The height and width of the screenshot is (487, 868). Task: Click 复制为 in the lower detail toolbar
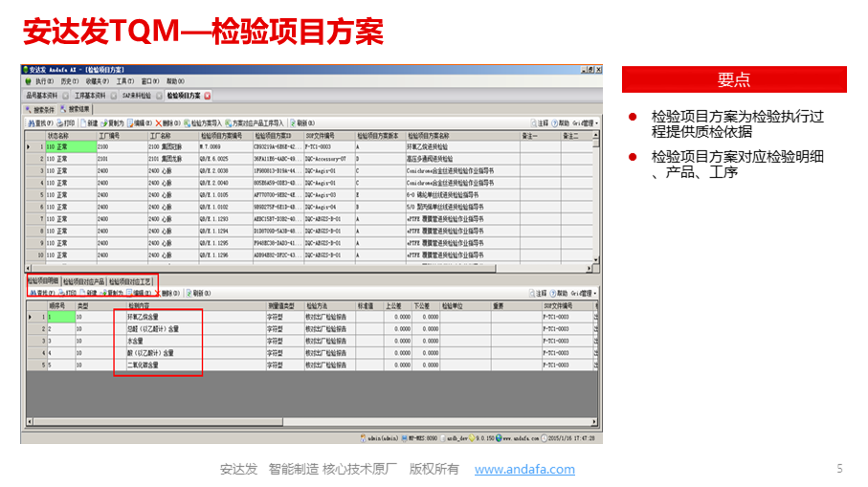point(112,293)
